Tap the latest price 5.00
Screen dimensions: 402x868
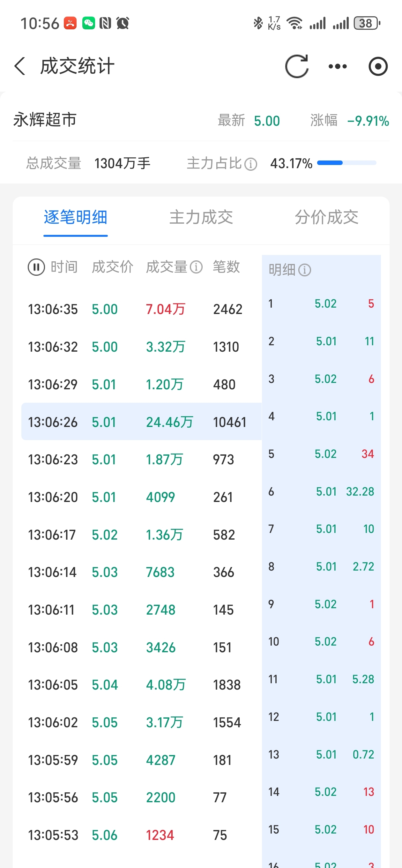pos(267,121)
